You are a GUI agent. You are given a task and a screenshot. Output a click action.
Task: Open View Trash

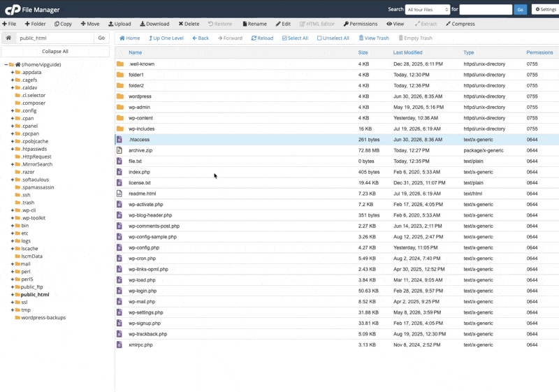point(374,38)
